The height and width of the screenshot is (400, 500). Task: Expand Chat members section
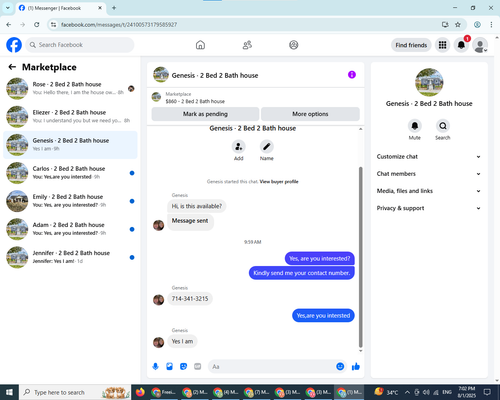[x=429, y=174]
